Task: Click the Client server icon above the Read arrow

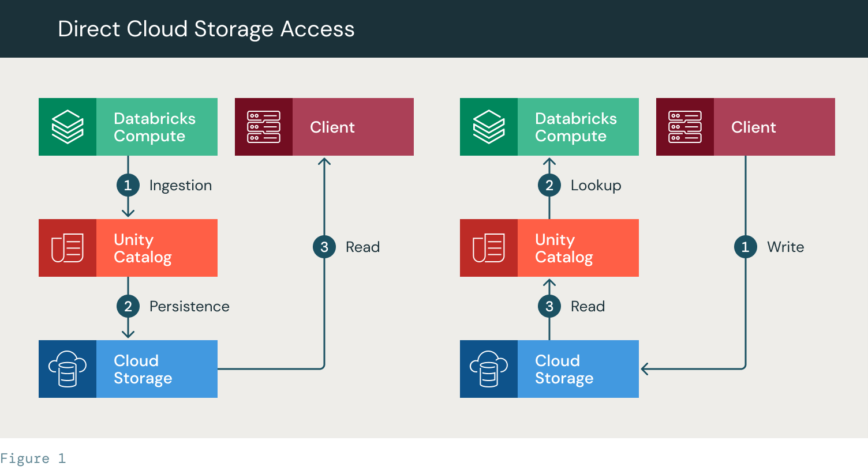Action: click(x=264, y=127)
